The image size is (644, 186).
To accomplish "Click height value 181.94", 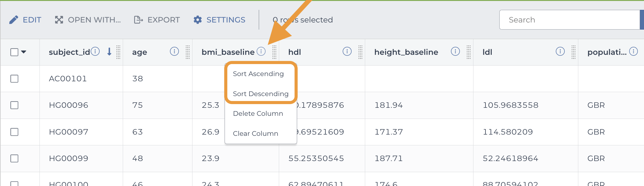I will click(x=389, y=105).
